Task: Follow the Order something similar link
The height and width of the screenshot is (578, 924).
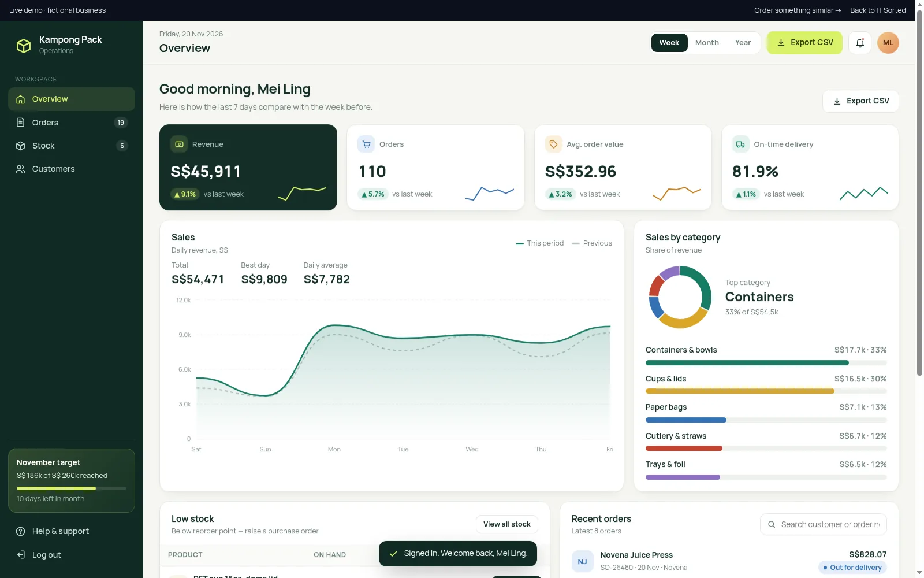Action: 797,10
